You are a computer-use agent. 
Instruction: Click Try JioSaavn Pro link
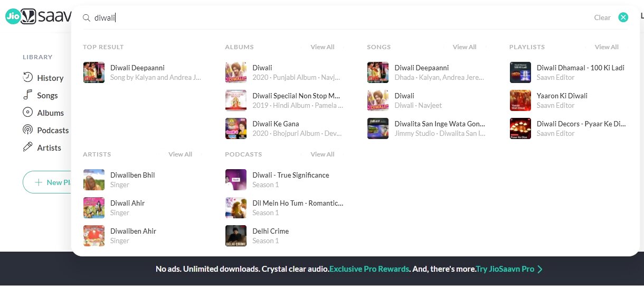pyautogui.click(x=505, y=269)
